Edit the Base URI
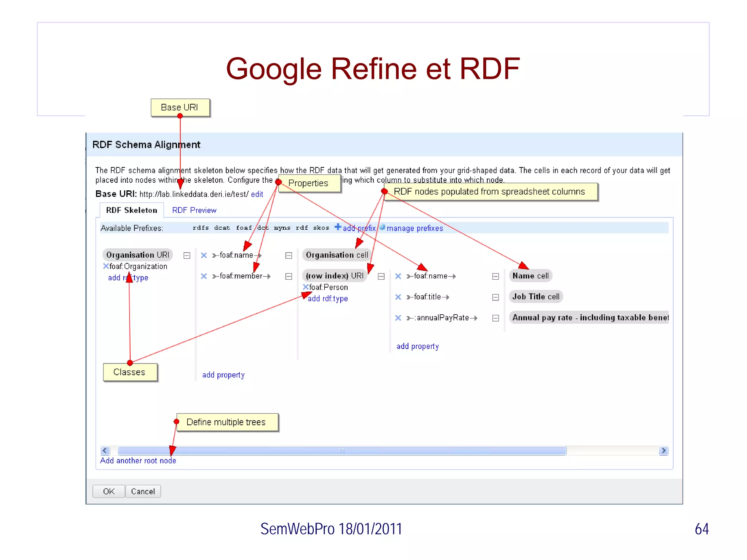The image size is (747, 560). tap(257, 194)
